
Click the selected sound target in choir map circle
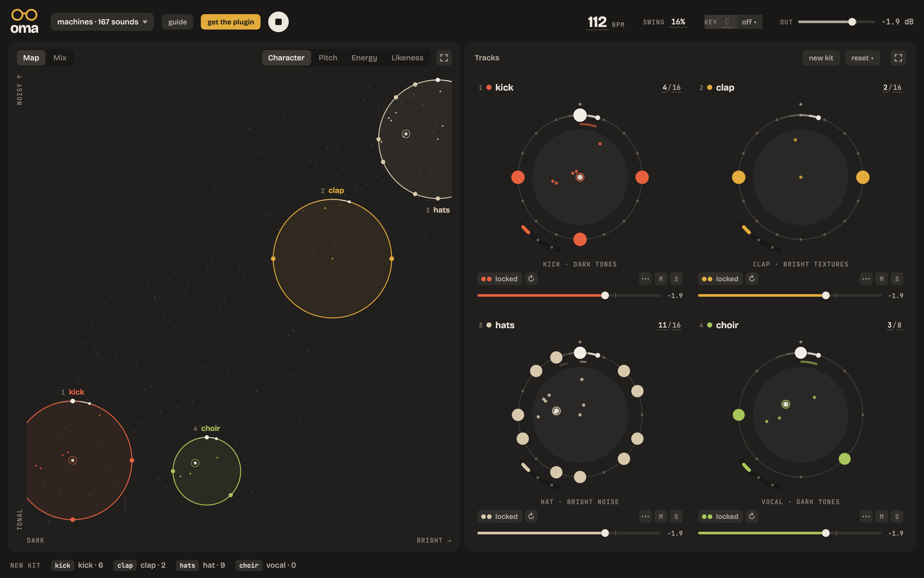click(195, 463)
